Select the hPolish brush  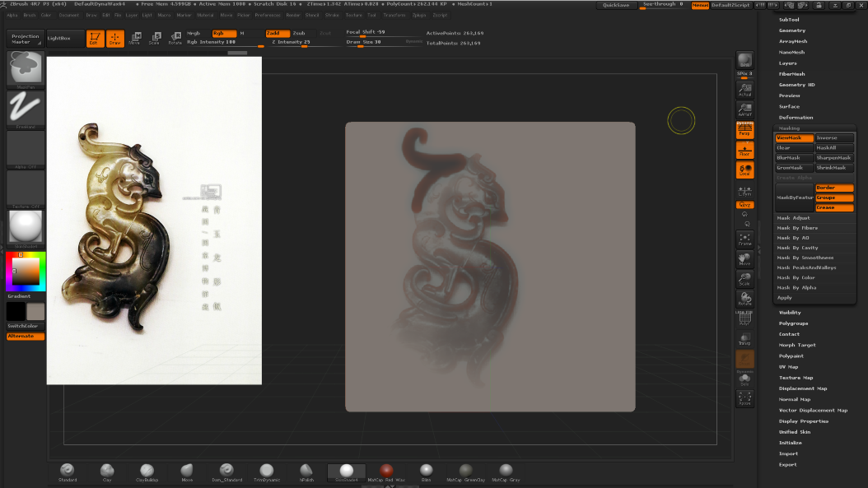(306, 472)
